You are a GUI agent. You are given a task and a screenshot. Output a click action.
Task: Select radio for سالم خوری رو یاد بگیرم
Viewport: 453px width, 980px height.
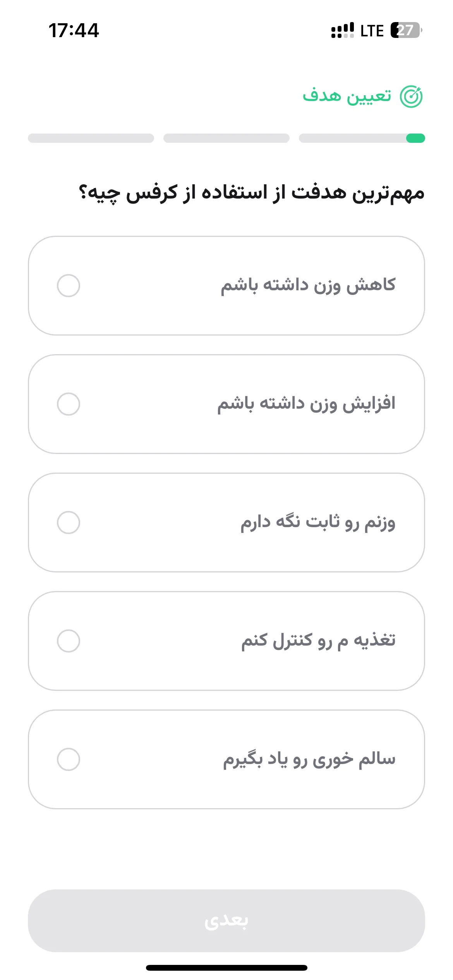tap(69, 759)
